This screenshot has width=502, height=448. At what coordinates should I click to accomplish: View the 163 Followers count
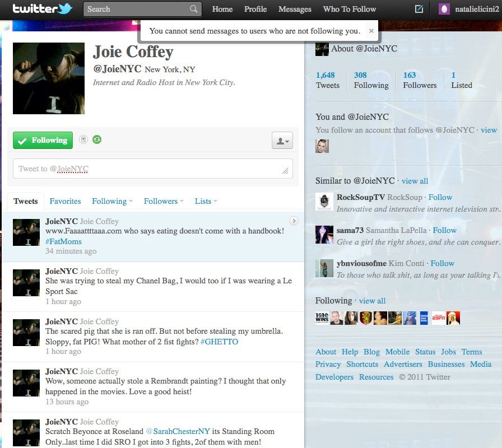point(420,80)
